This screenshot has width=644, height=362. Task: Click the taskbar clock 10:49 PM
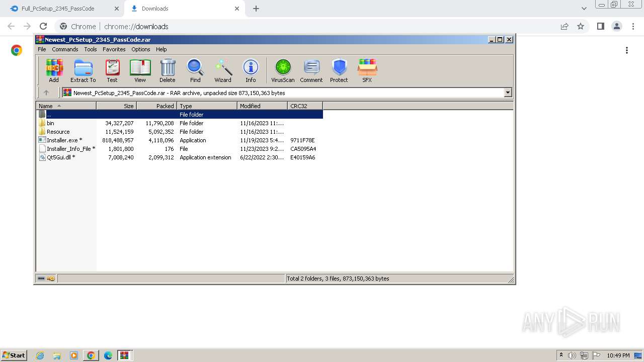pyautogui.click(x=618, y=355)
